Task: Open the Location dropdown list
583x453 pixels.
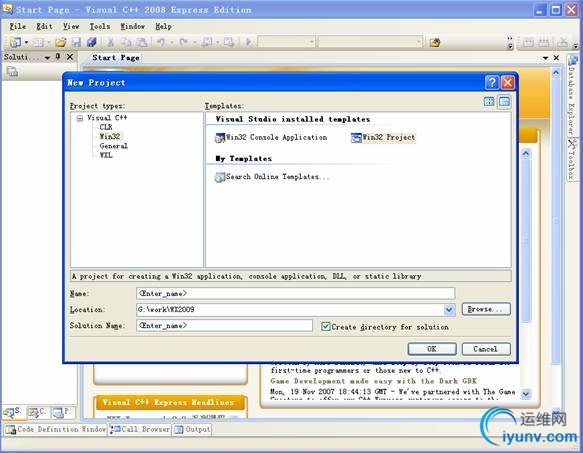Action: pos(449,309)
